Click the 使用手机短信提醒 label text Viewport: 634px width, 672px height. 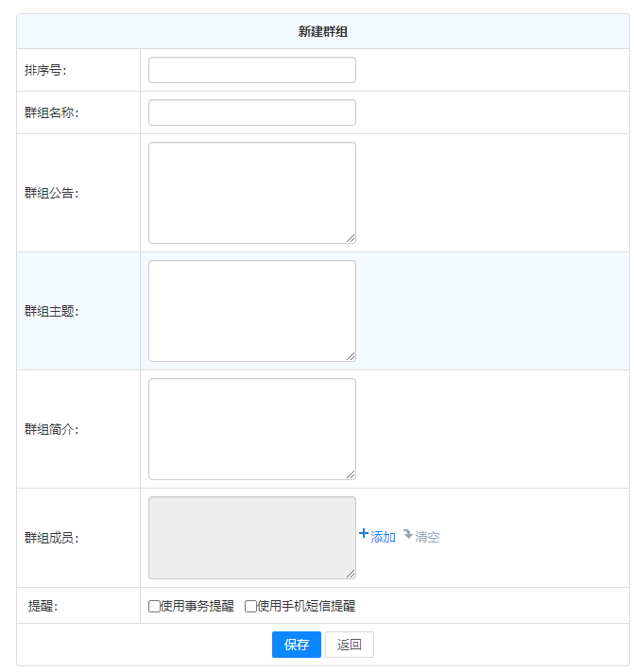(306, 606)
